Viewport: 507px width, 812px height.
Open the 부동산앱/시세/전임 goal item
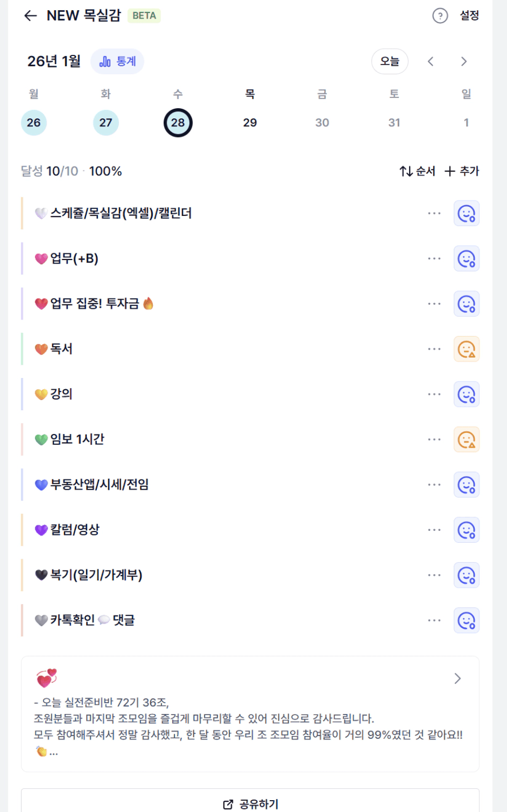[x=100, y=484]
